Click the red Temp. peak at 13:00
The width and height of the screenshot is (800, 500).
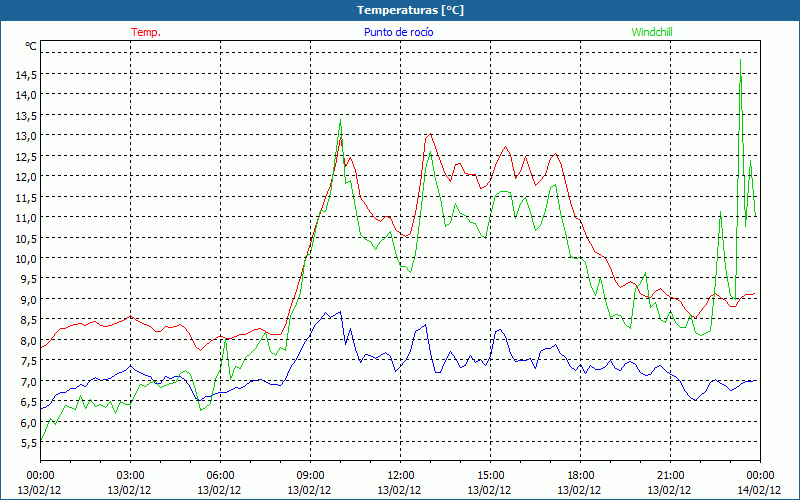pos(431,134)
